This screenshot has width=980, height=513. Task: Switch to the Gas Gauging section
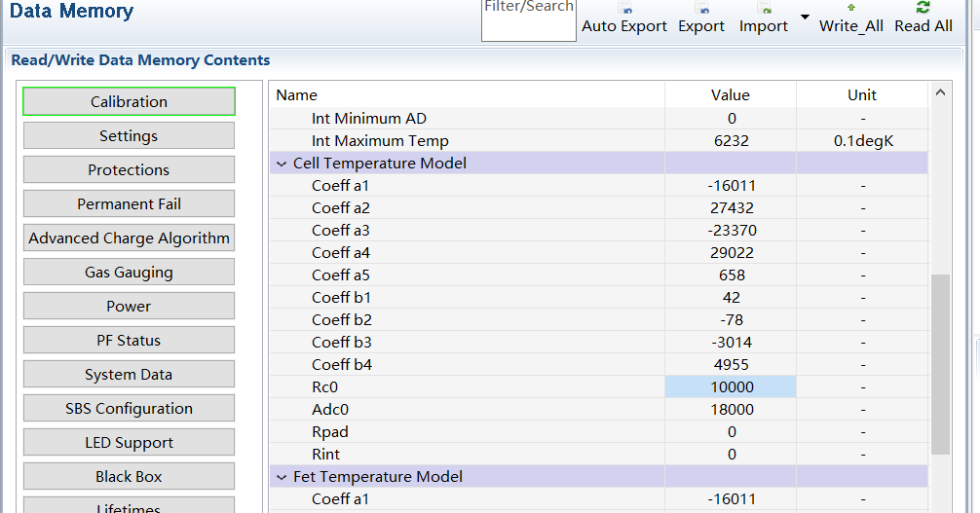pos(129,273)
